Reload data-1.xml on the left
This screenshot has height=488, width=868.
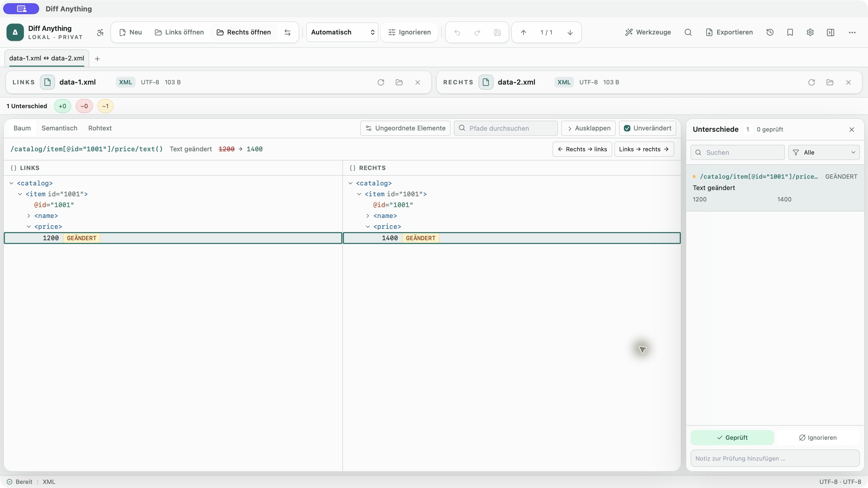[381, 82]
